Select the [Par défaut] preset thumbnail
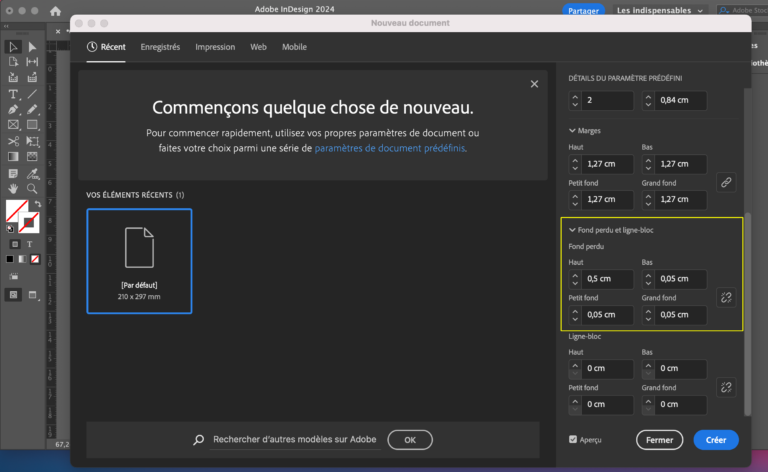Screen dimensions: 768x472 (139, 261)
